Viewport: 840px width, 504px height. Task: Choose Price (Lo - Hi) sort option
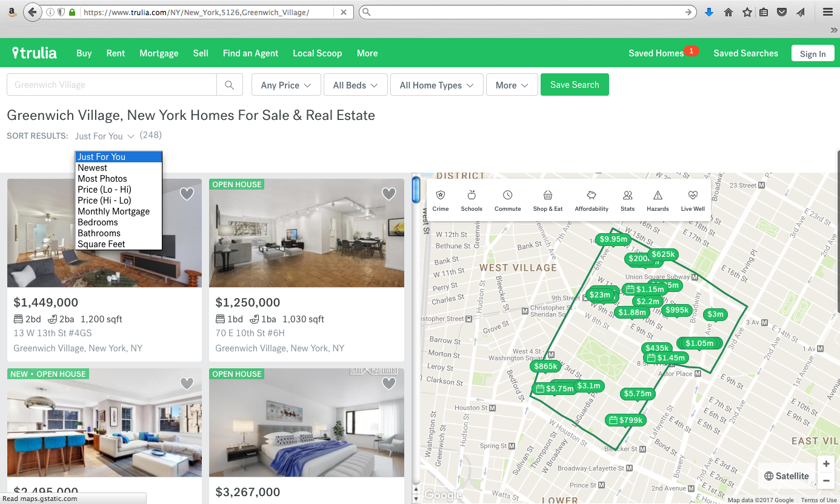click(x=104, y=190)
